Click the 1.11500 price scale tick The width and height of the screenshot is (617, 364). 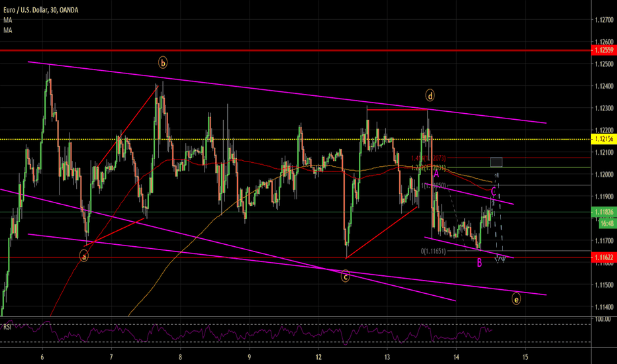pos(604,285)
